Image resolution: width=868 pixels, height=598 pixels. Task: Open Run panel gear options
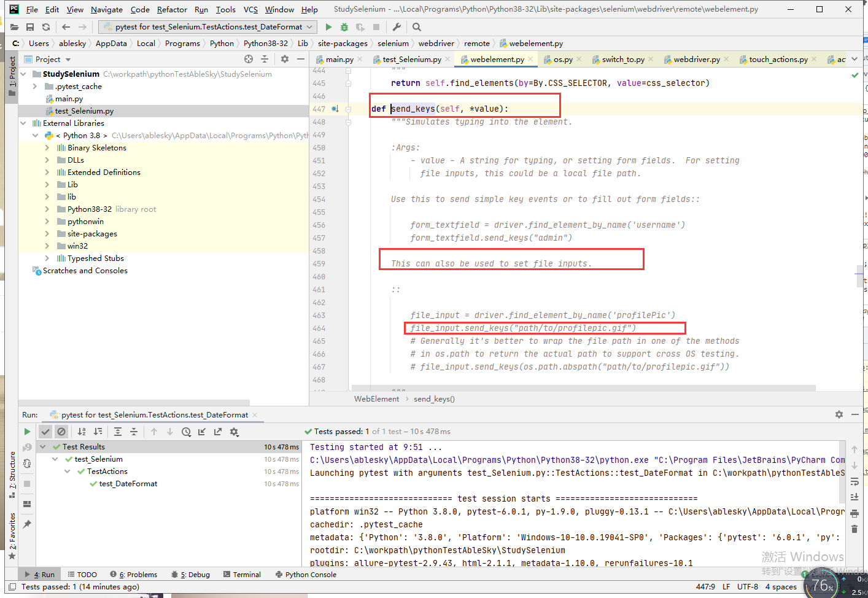pyautogui.click(x=839, y=414)
